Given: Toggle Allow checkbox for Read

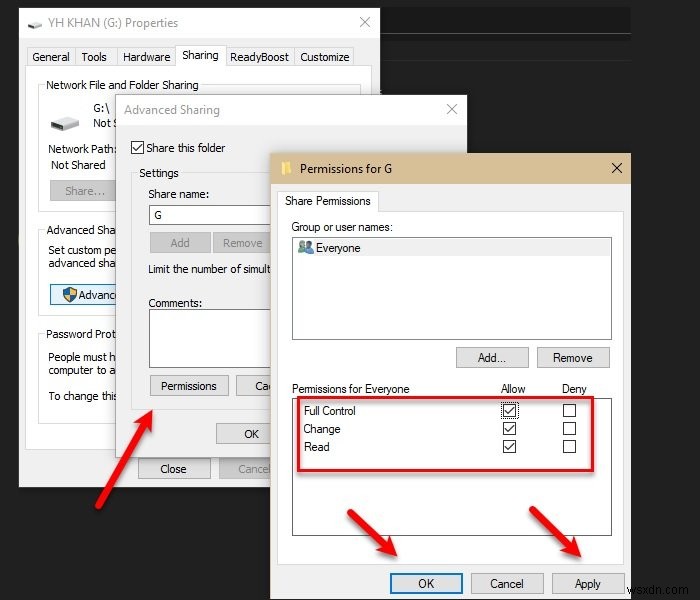Looking at the screenshot, I should pos(509,446).
